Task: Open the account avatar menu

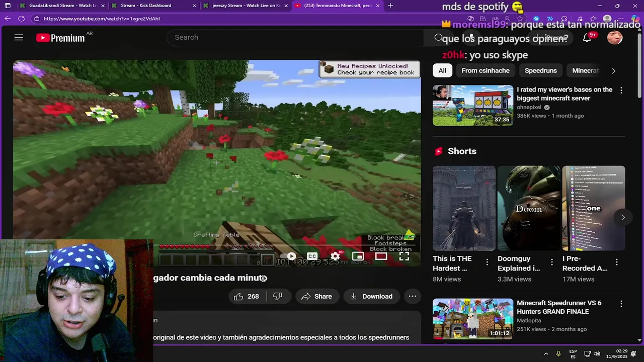Action: click(614, 38)
